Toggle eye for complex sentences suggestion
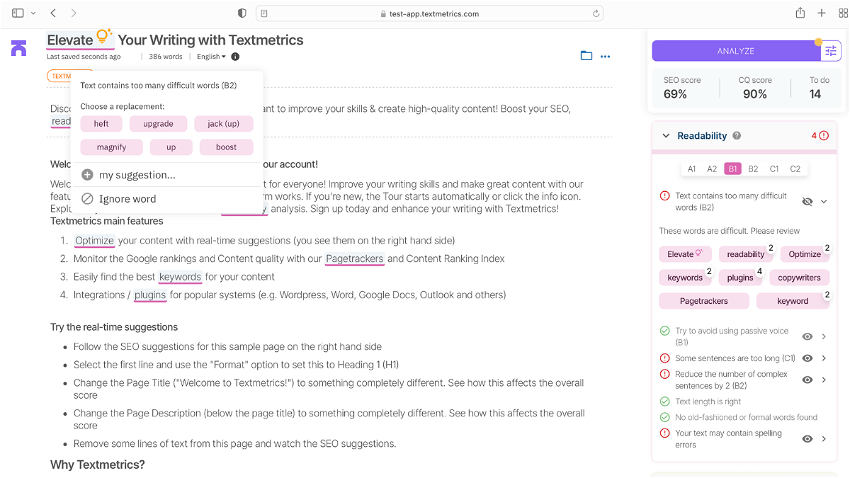The width and height of the screenshot is (850, 478). tap(807, 380)
